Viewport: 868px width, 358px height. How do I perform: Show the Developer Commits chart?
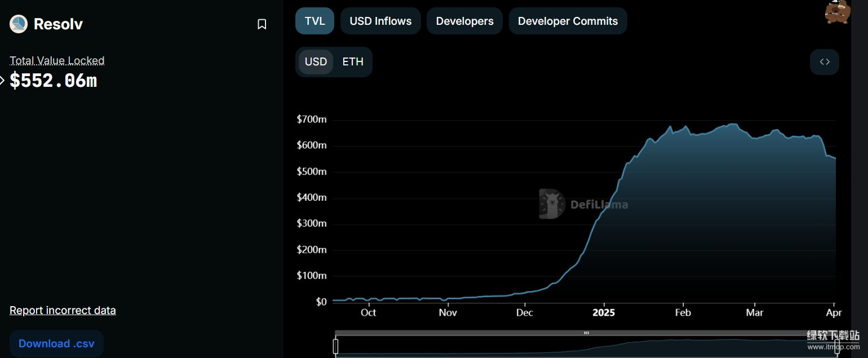568,21
